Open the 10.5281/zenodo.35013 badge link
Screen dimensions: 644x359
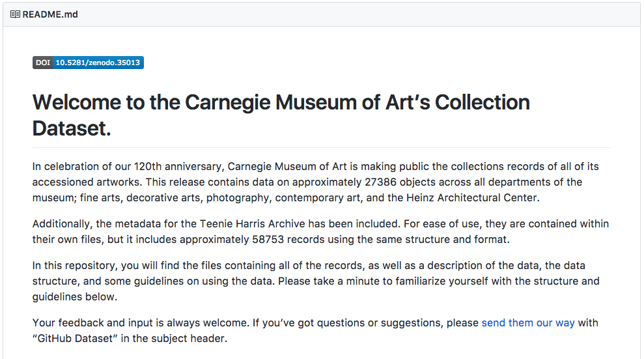pyautogui.click(x=98, y=63)
